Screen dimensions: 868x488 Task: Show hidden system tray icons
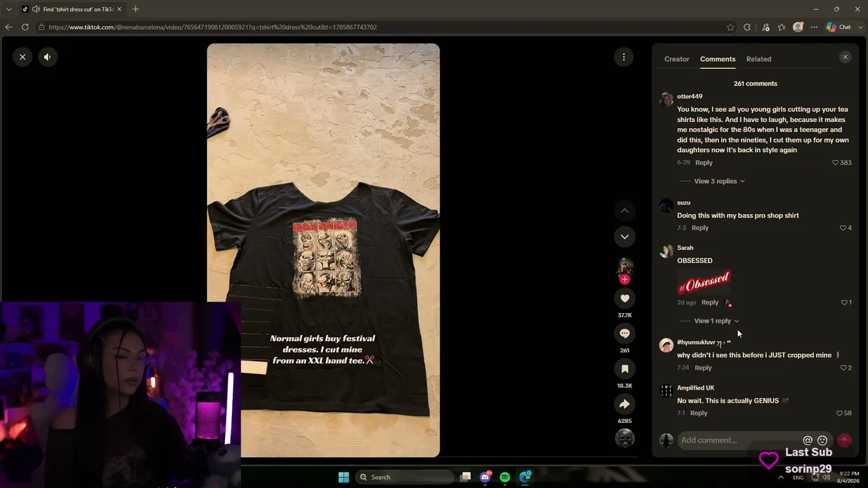click(781, 477)
